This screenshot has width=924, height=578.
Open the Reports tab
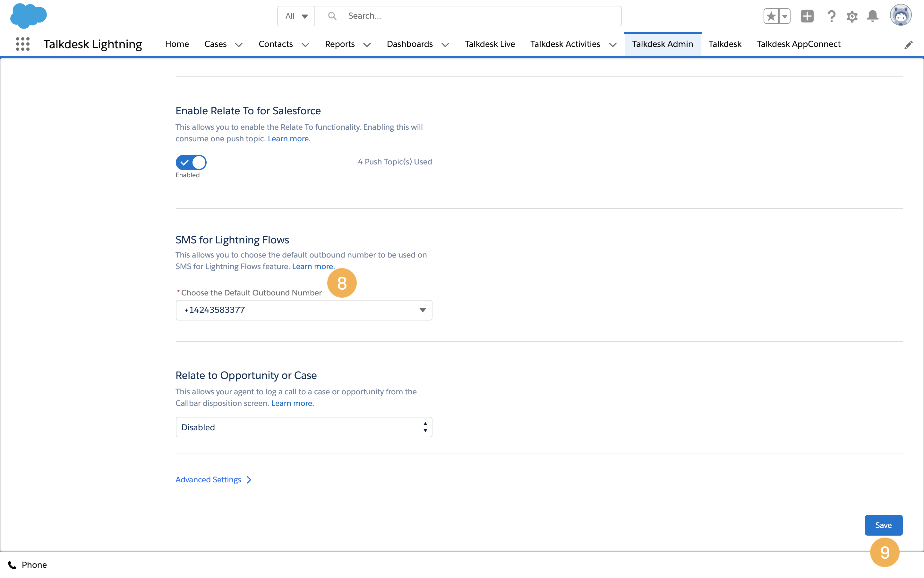tap(340, 44)
